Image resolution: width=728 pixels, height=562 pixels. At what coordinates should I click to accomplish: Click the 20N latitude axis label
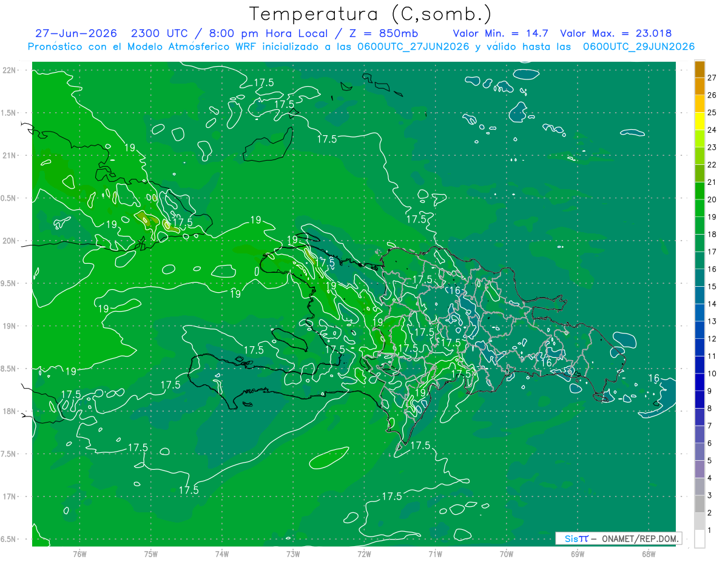(10, 241)
